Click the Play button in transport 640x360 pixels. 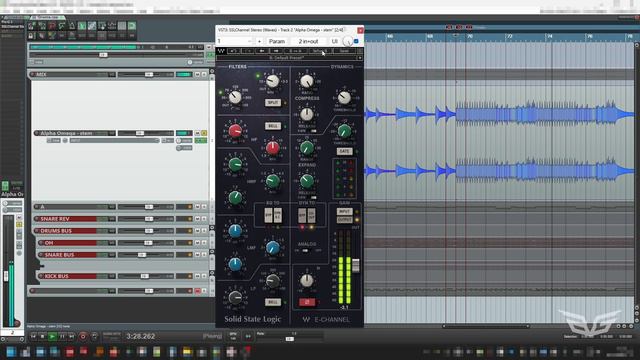(x=52, y=336)
